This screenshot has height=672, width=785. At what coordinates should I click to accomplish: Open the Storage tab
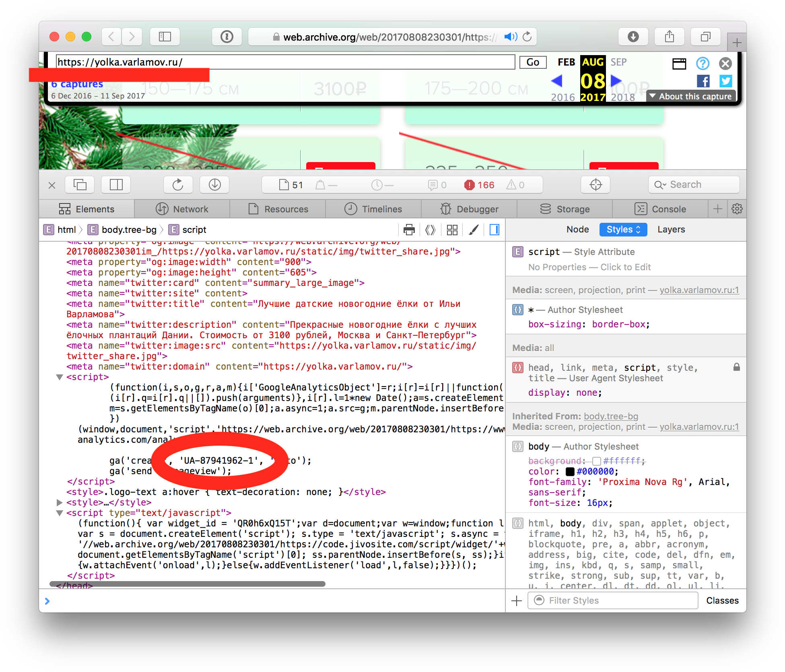[x=565, y=209]
